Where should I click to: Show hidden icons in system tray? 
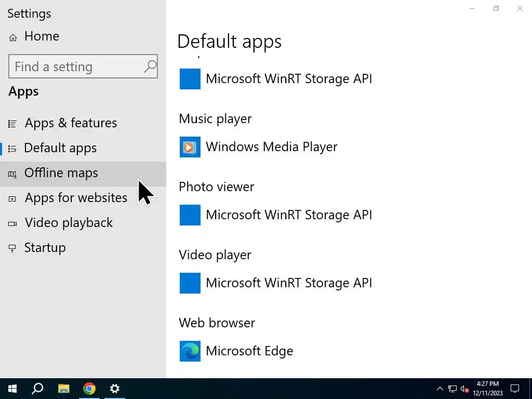pos(440,389)
